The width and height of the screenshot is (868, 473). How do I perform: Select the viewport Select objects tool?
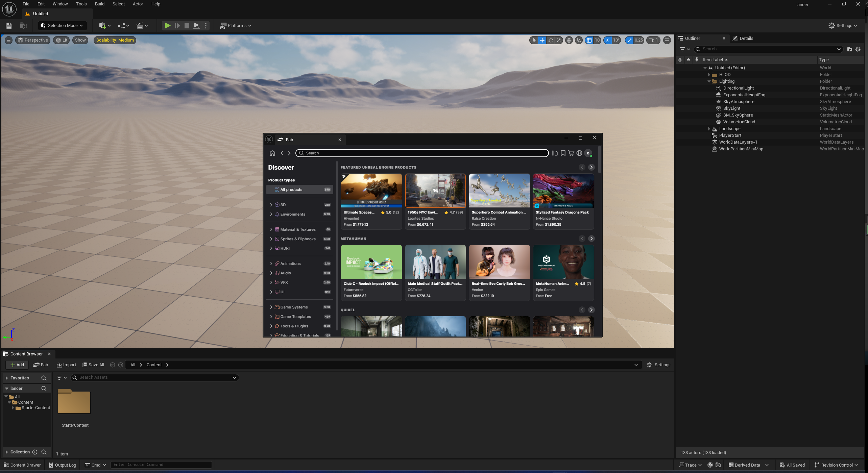click(534, 40)
